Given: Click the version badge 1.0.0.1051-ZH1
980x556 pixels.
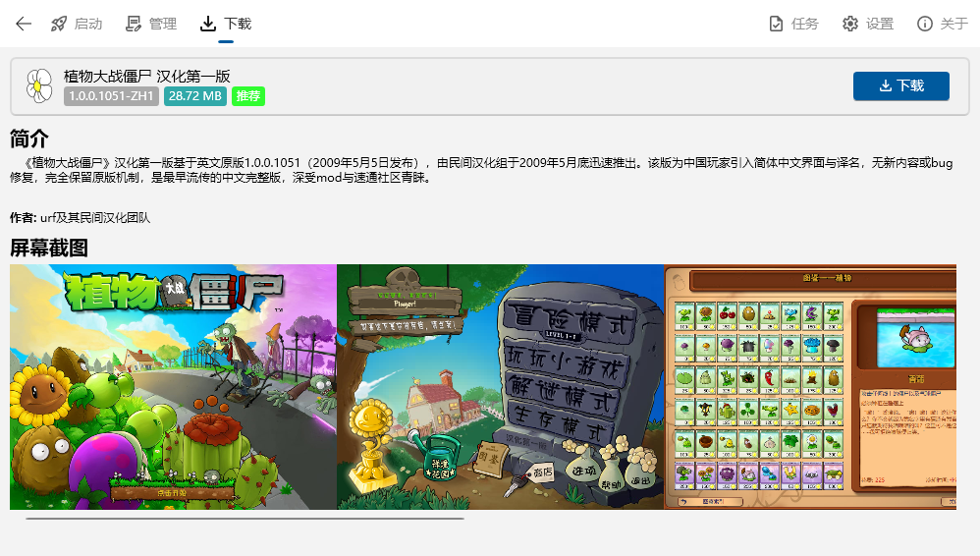Looking at the screenshot, I should tap(111, 96).
